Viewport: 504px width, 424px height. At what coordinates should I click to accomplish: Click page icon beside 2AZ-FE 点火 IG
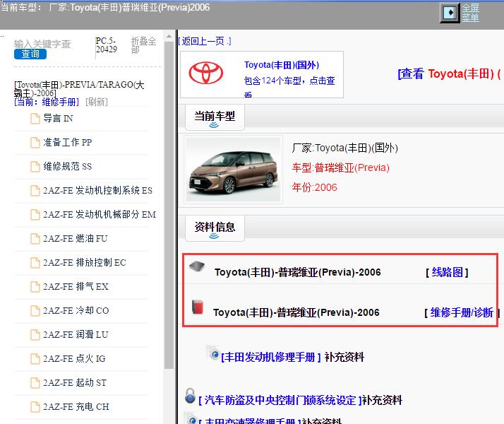[35, 358]
